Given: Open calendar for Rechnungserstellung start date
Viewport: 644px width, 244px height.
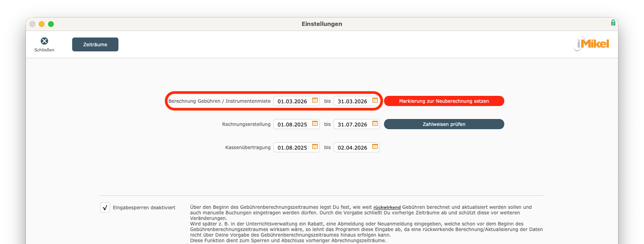Looking at the screenshot, I should click(315, 124).
